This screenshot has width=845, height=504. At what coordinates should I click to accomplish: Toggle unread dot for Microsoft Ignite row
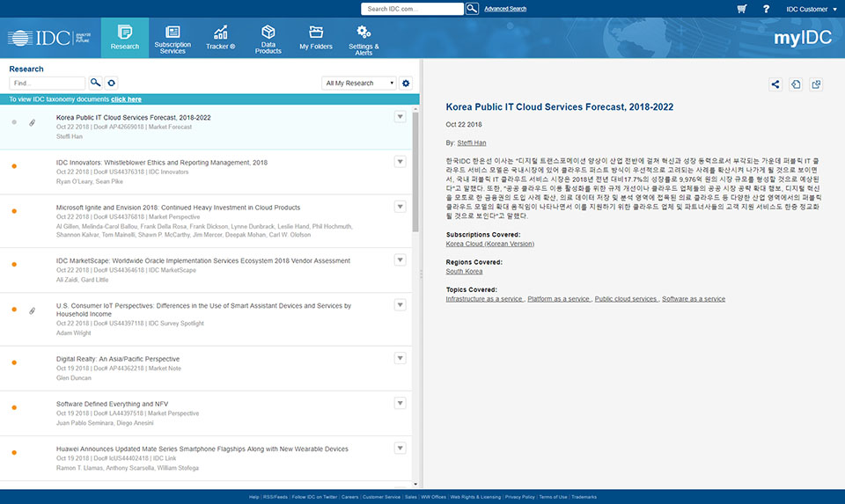(x=14, y=211)
